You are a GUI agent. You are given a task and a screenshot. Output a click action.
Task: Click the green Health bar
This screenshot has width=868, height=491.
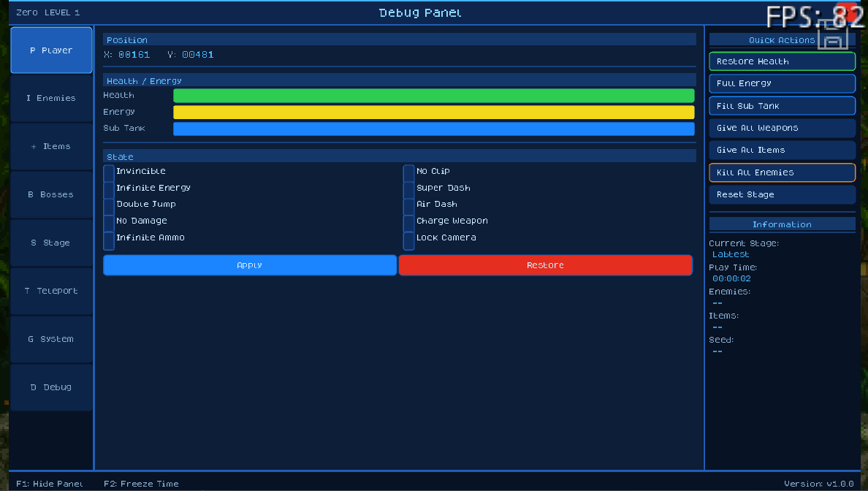click(434, 96)
